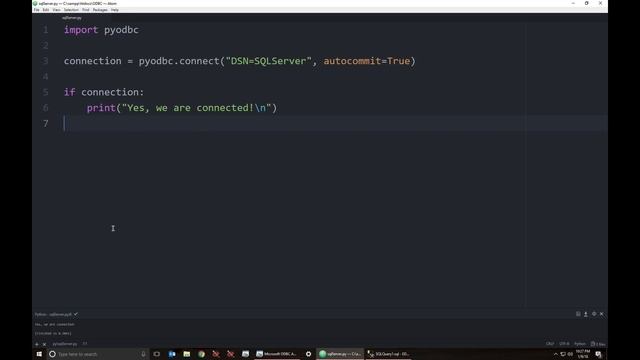Close the script output panel
The image size is (640, 360).
(x=602, y=314)
